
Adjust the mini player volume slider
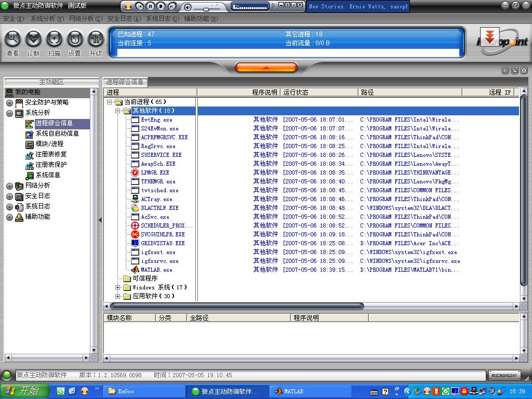(x=206, y=9)
